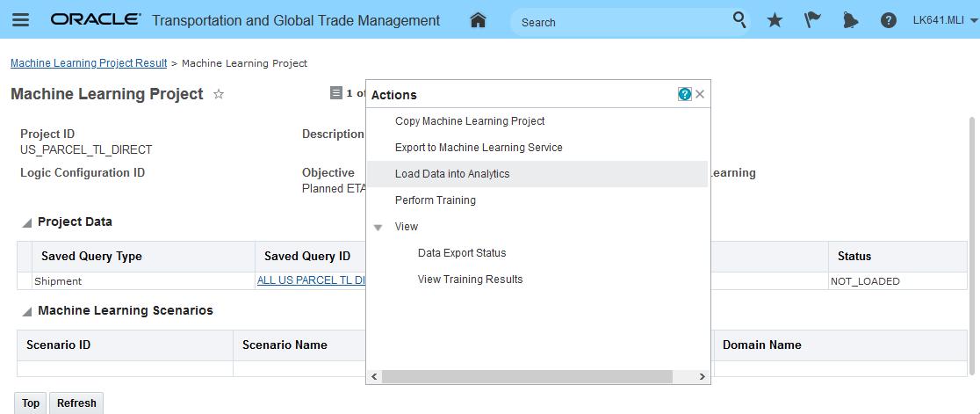Screen dimensions: 980x414
Task: Choose Perform Training action
Action: click(436, 200)
